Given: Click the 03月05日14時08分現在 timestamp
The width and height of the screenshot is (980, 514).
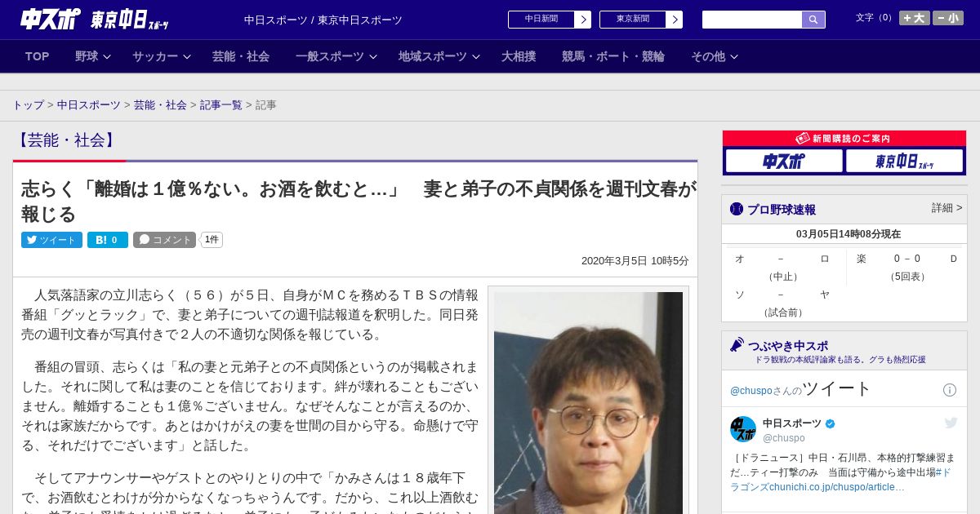Looking at the screenshot, I should tap(849, 234).
